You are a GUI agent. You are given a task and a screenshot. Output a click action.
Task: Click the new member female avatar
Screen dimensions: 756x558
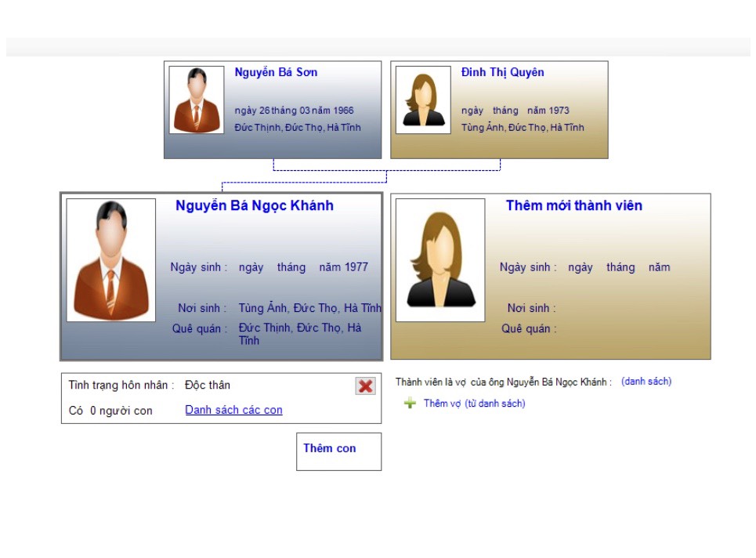pyautogui.click(x=440, y=260)
